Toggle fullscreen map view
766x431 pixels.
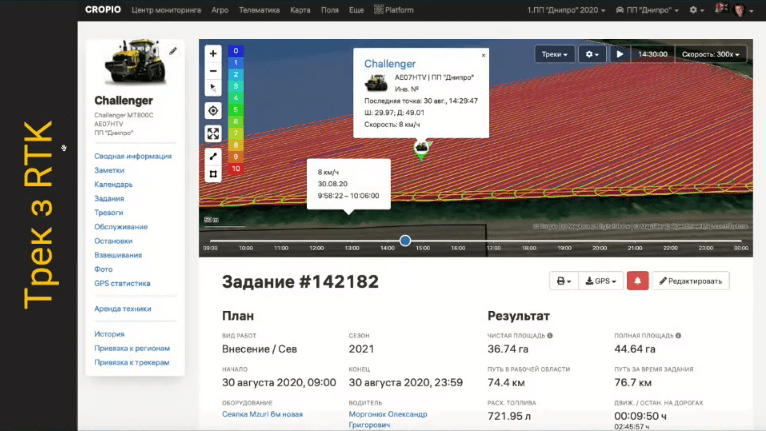pos(213,133)
